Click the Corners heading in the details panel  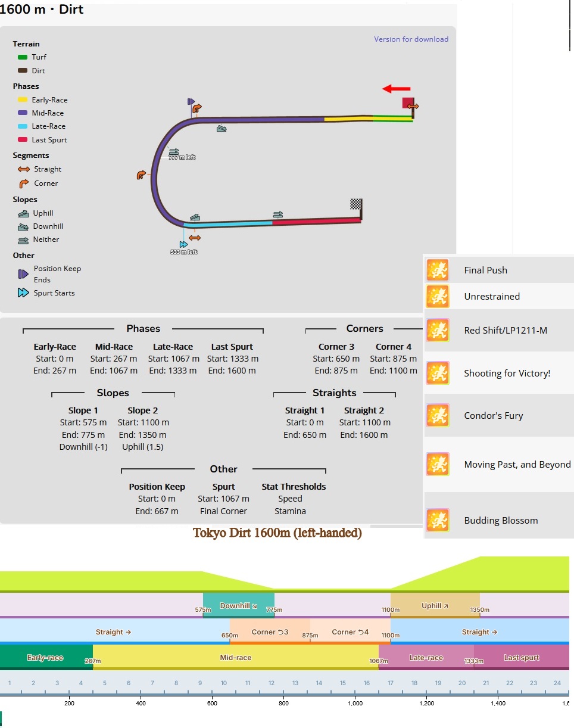tap(365, 328)
